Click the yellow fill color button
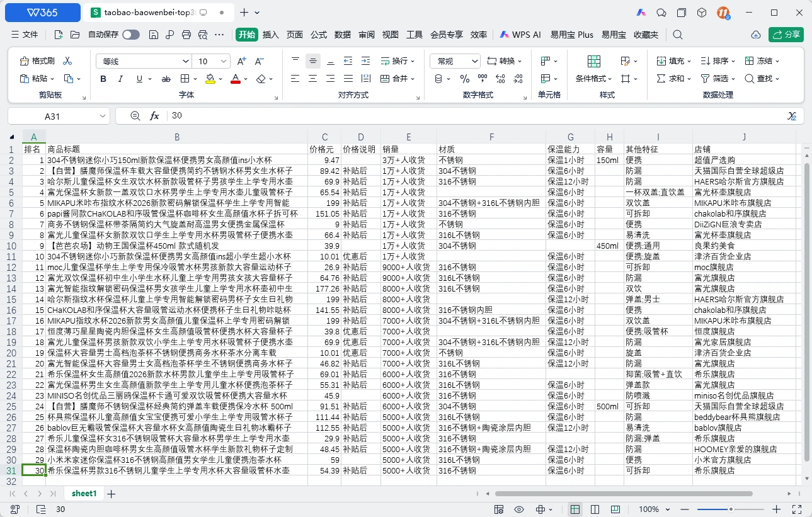The height and width of the screenshot is (517, 812). click(x=210, y=79)
